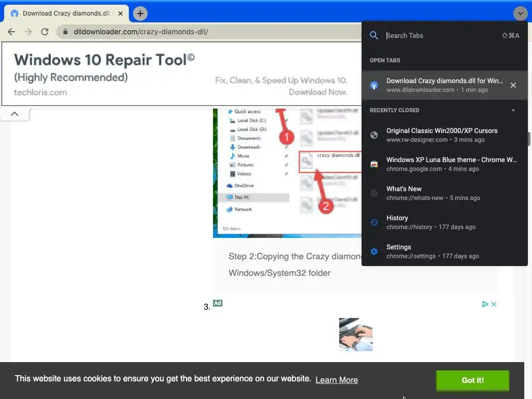Close the Download Crazy diamonds.dll tab
The width and height of the screenshot is (532, 399).
point(121,14)
